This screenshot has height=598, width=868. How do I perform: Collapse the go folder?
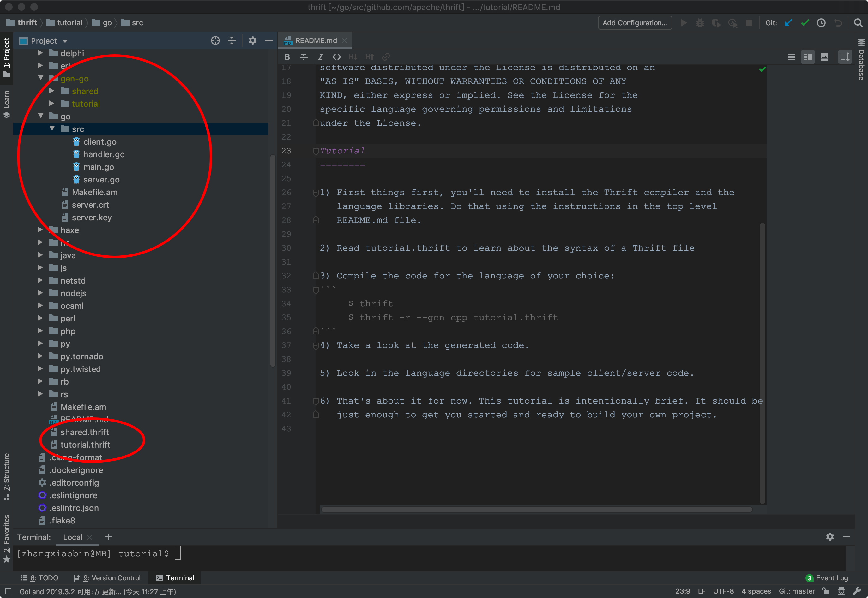pos(40,116)
